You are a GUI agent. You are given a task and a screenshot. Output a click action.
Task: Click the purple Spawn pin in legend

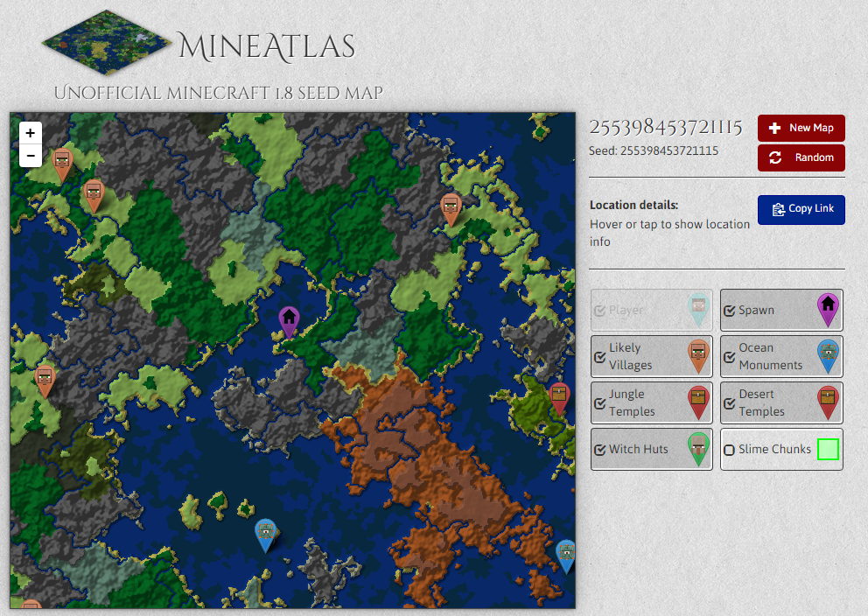pyautogui.click(x=828, y=310)
